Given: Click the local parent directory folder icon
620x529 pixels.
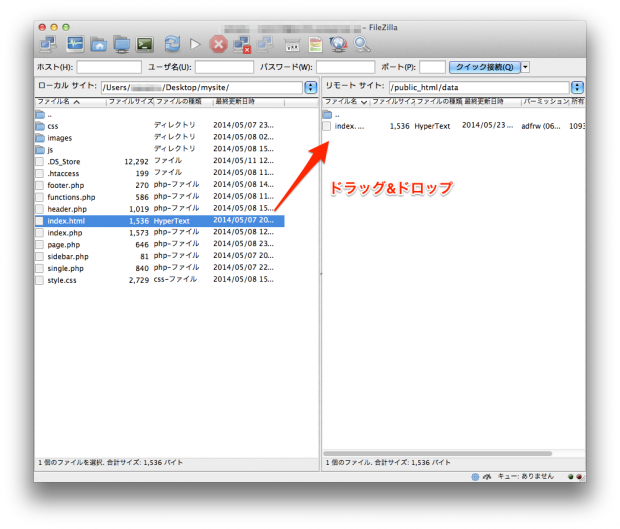Looking at the screenshot, I should (x=40, y=115).
